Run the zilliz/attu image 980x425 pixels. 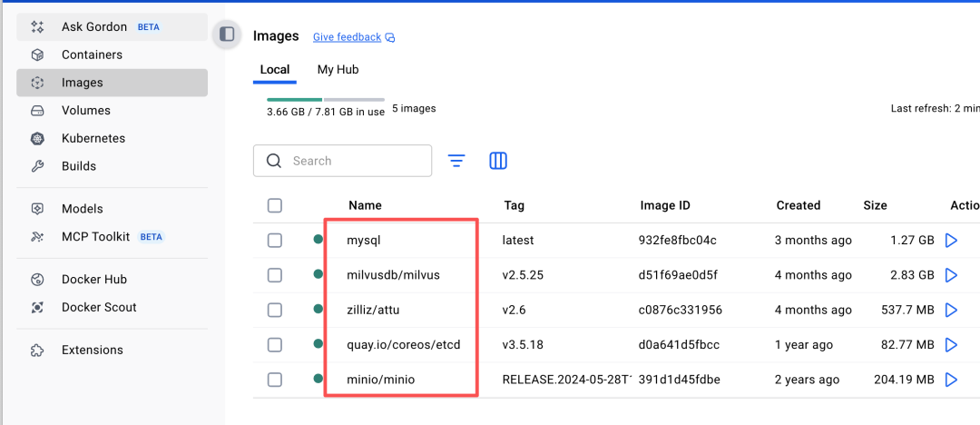pyautogui.click(x=951, y=310)
